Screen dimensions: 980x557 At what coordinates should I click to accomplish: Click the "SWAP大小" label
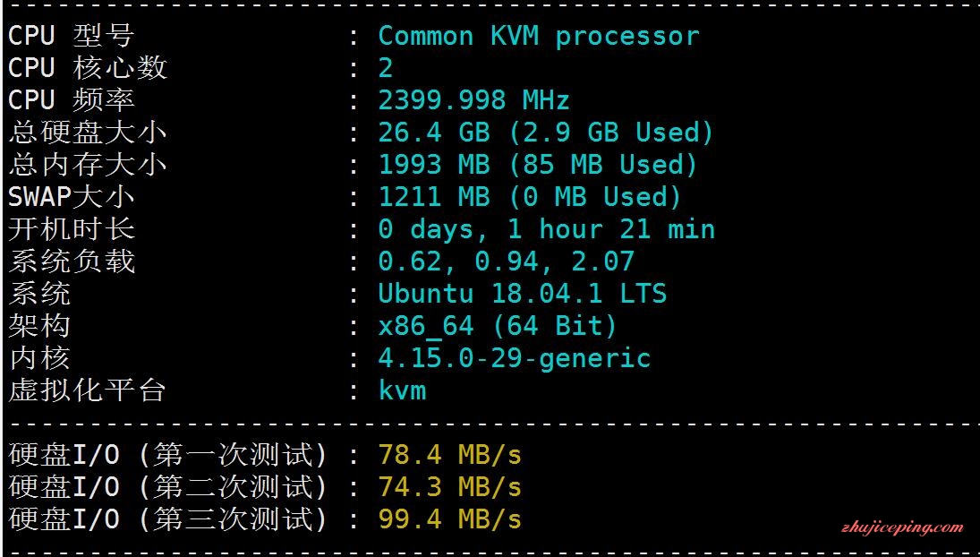[71, 197]
